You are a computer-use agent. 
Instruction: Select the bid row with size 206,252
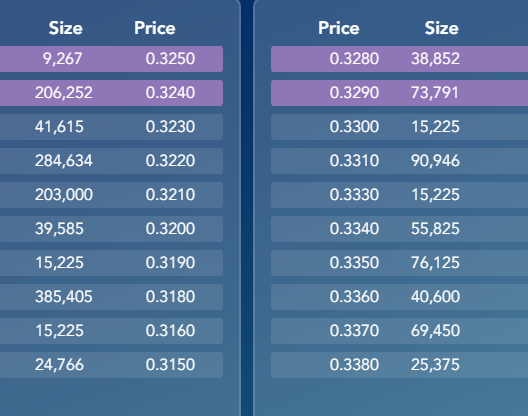[x=111, y=93]
